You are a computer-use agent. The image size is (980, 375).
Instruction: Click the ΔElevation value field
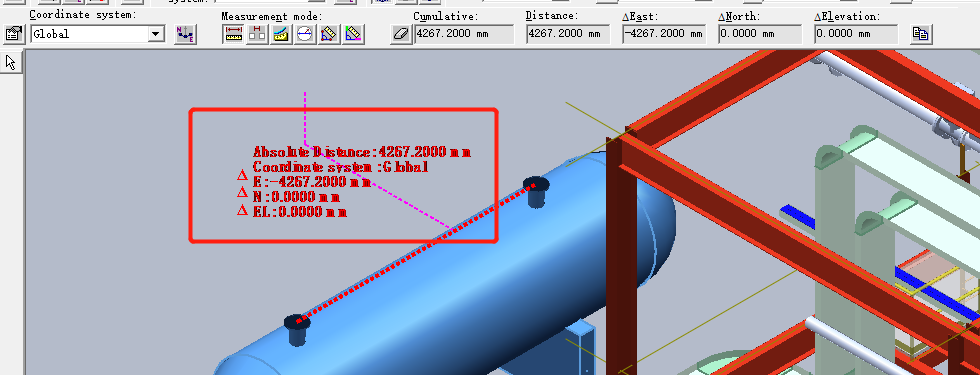(856, 34)
